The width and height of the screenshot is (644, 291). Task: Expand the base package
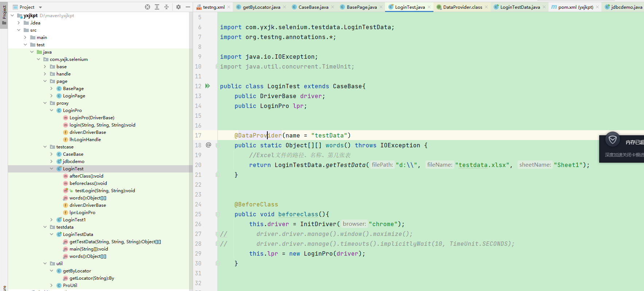(x=45, y=66)
